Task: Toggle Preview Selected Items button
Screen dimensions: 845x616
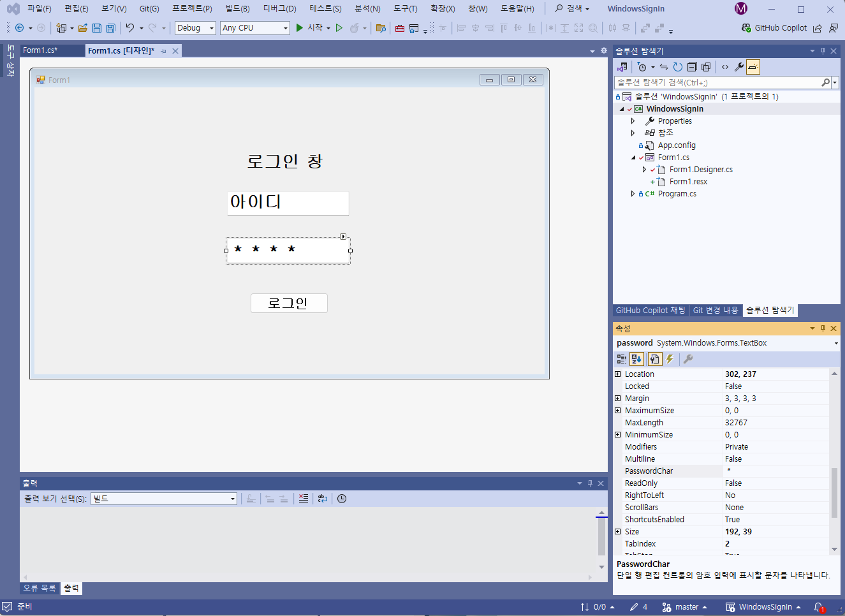Action: tap(753, 67)
